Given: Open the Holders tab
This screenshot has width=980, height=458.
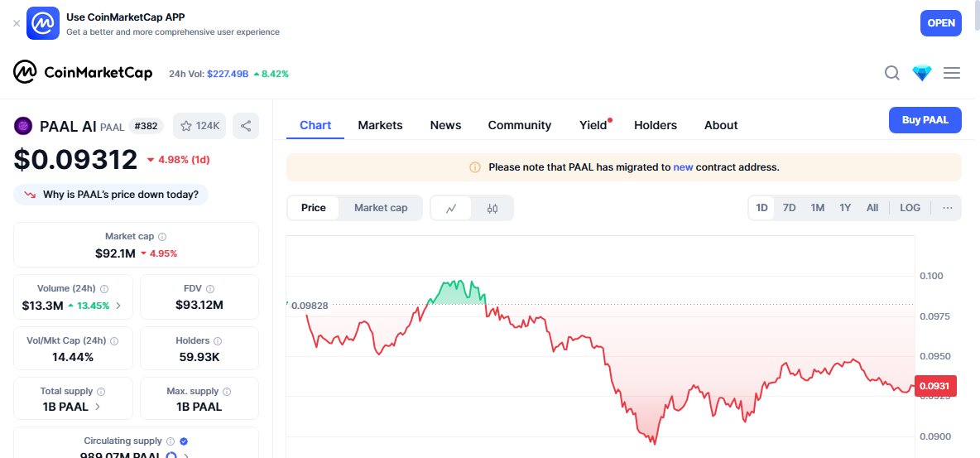Looking at the screenshot, I should click(656, 125).
